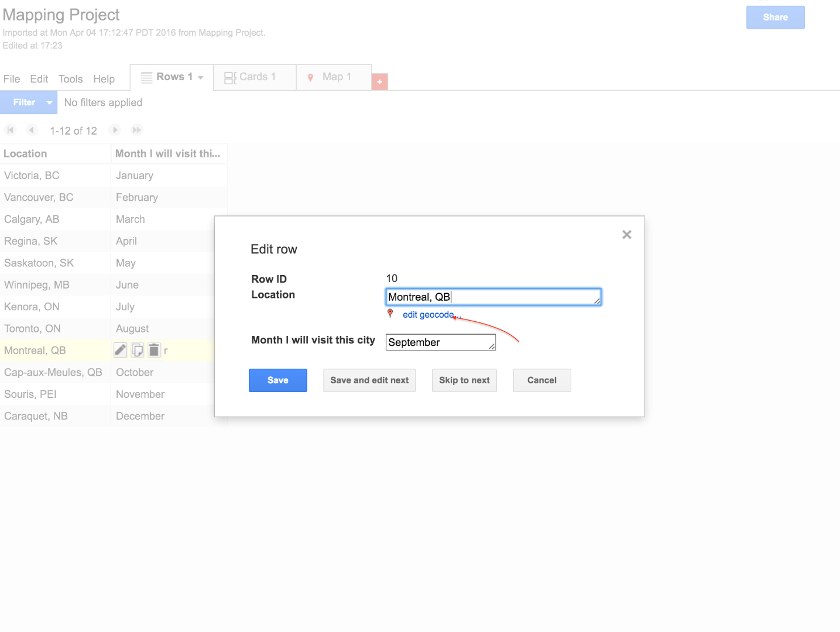Go to the next page arrow

115,130
